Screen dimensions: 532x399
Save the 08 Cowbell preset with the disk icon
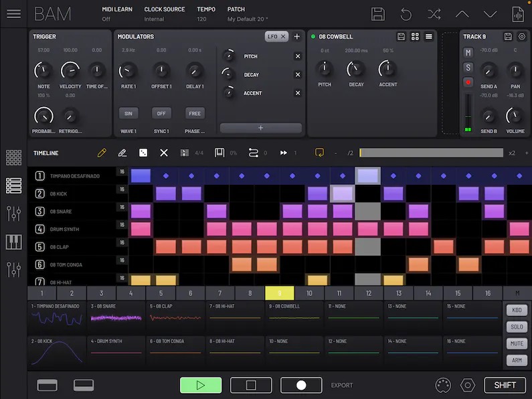[x=401, y=36]
